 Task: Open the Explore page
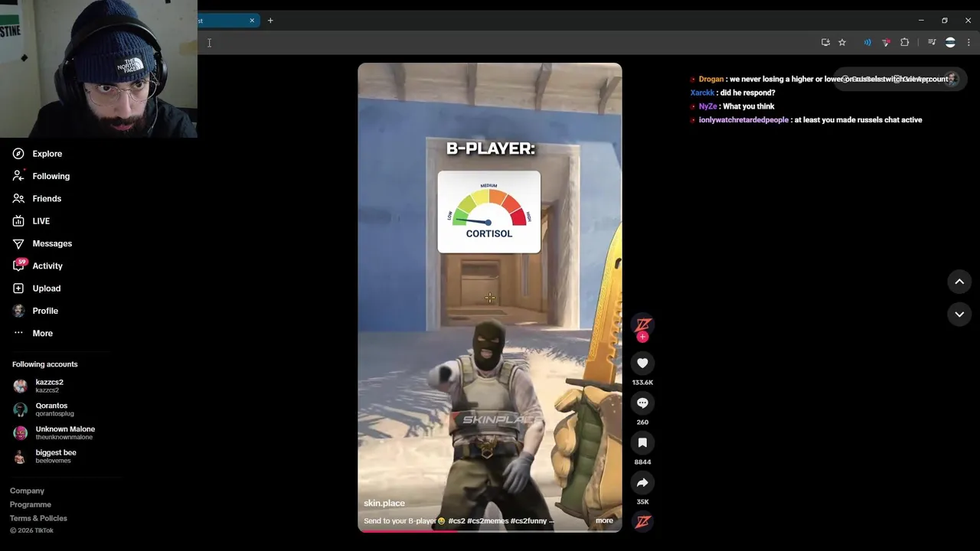37,154
